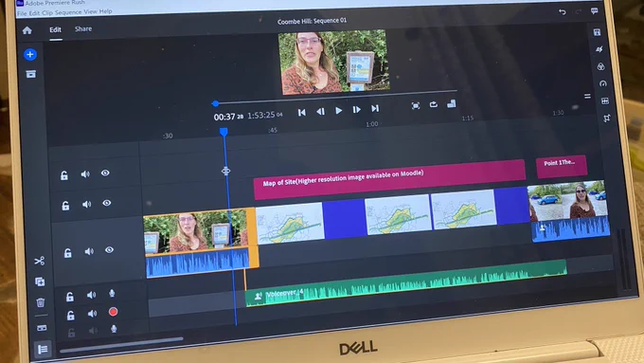Viewport: 644px width, 363px height.
Task: Click the microphone on bottom audio track
Action: (114, 329)
